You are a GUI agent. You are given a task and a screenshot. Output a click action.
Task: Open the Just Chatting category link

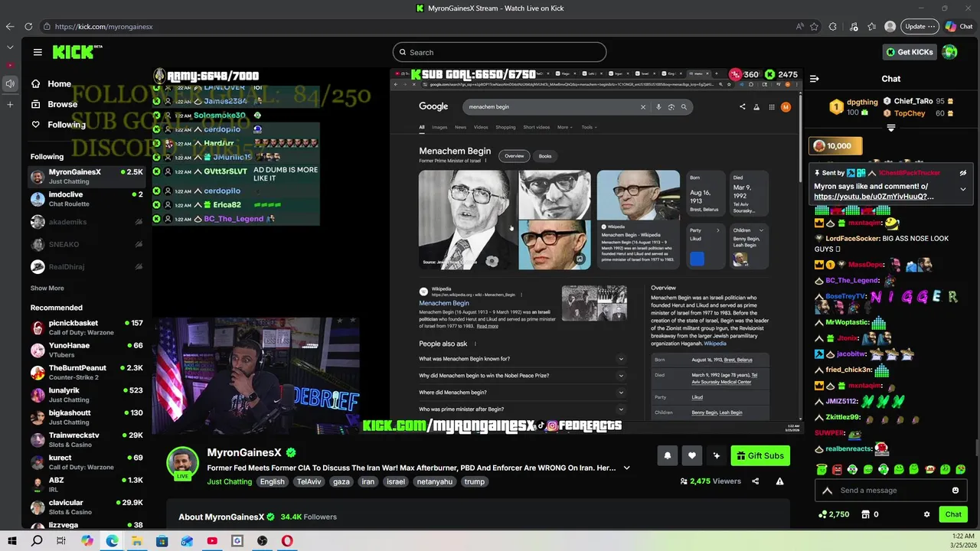tap(229, 481)
